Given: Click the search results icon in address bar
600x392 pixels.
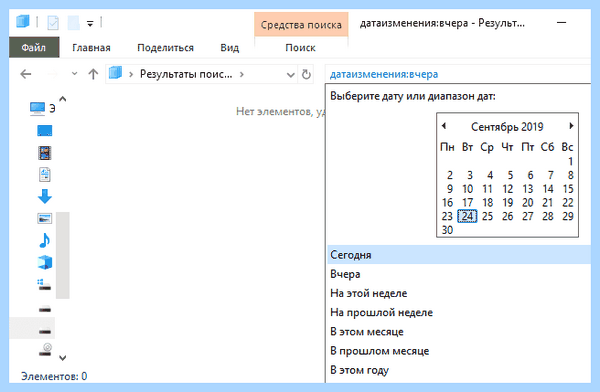Looking at the screenshot, I should coord(115,73).
